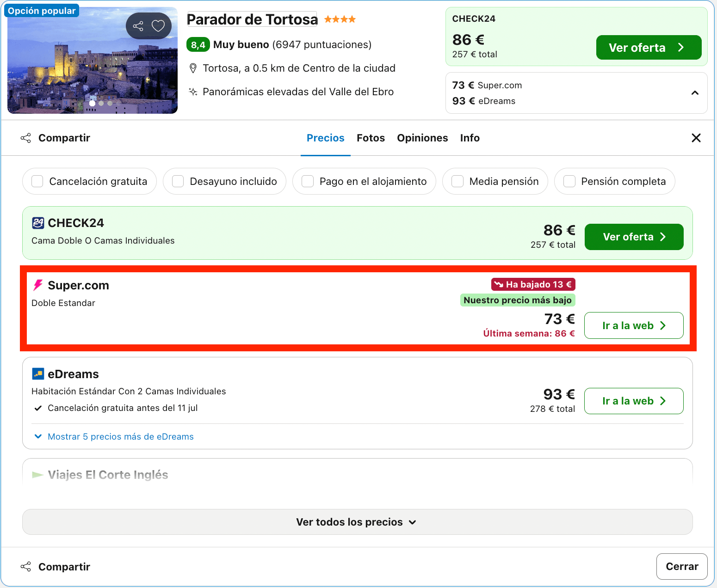Toggle the Pensión completa checkbox
717x588 pixels.
(569, 181)
